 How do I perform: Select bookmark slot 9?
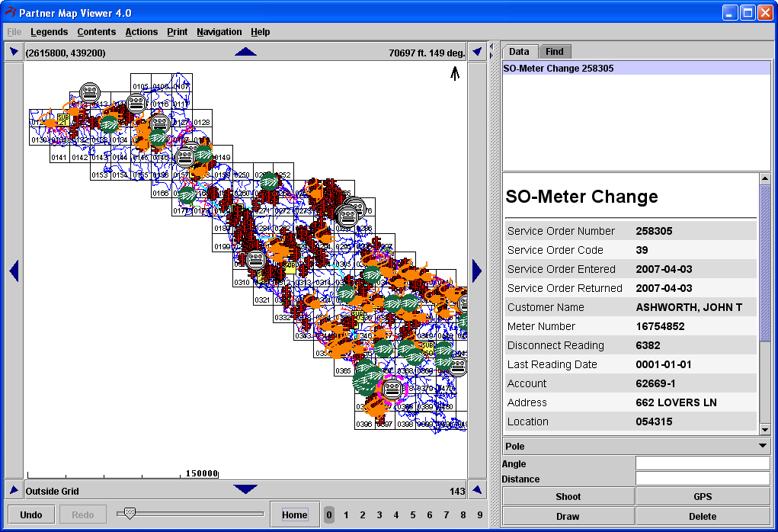coord(480,515)
